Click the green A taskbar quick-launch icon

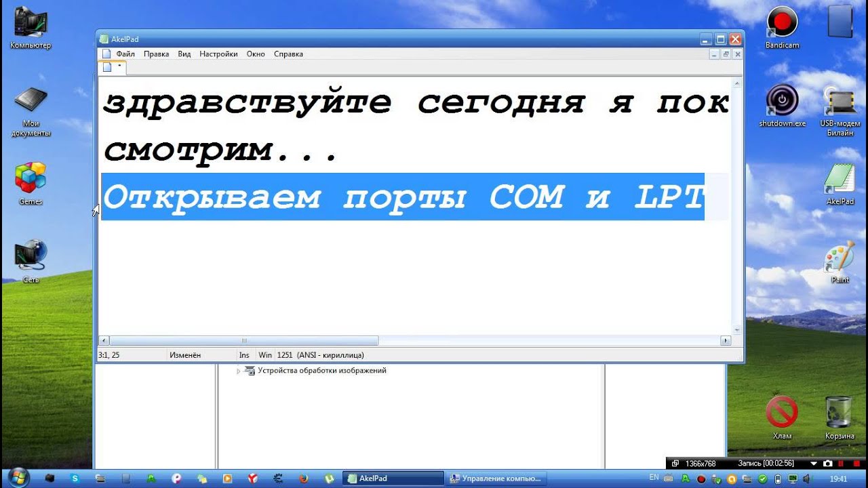pyautogui.click(x=151, y=478)
